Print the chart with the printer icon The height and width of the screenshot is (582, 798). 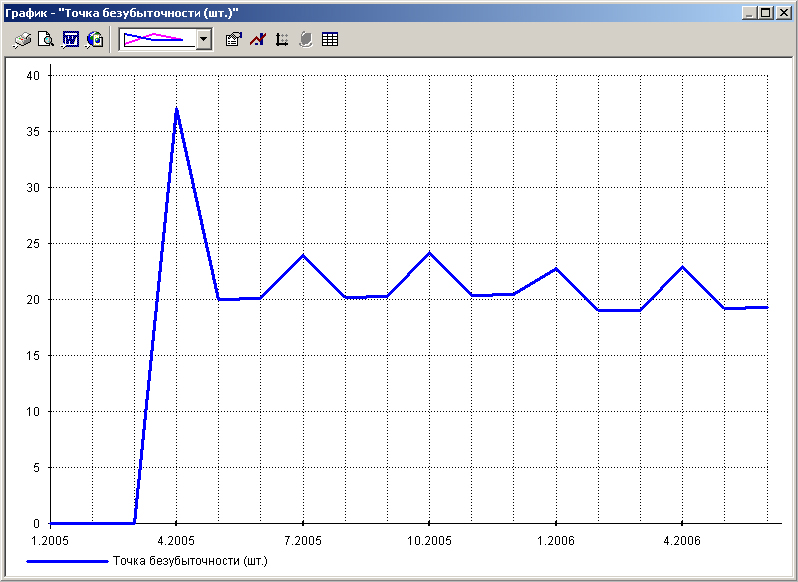[22, 40]
